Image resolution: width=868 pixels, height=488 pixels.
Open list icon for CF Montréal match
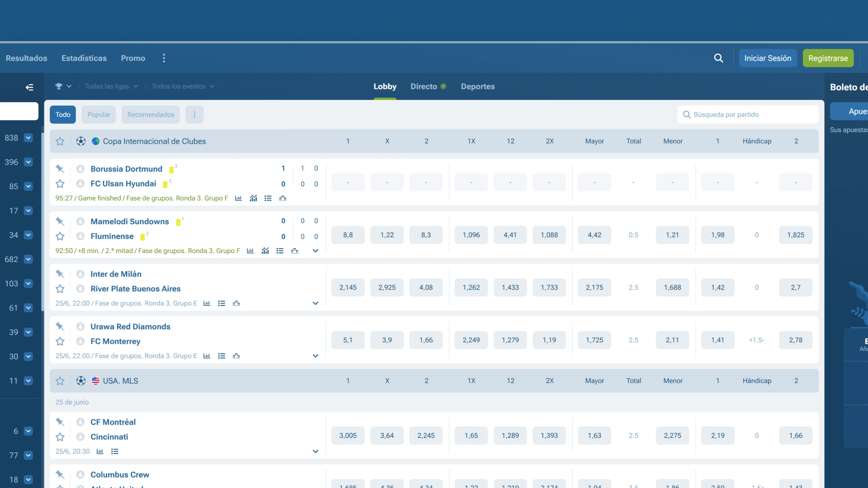click(x=115, y=451)
